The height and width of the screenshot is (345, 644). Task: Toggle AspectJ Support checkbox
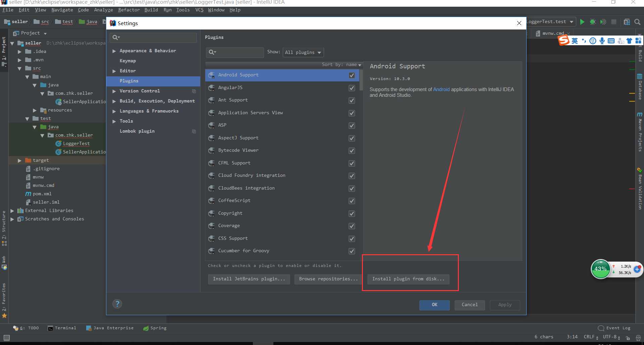tap(352, 138)
